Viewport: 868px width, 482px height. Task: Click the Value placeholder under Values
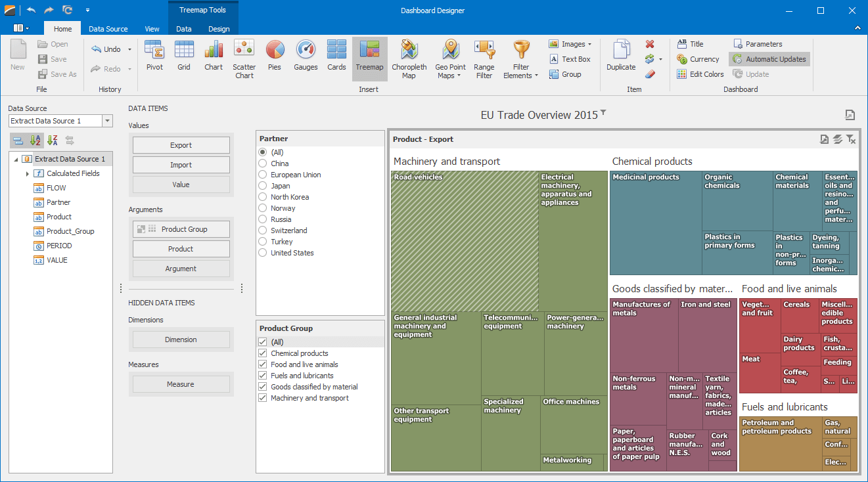181,185
